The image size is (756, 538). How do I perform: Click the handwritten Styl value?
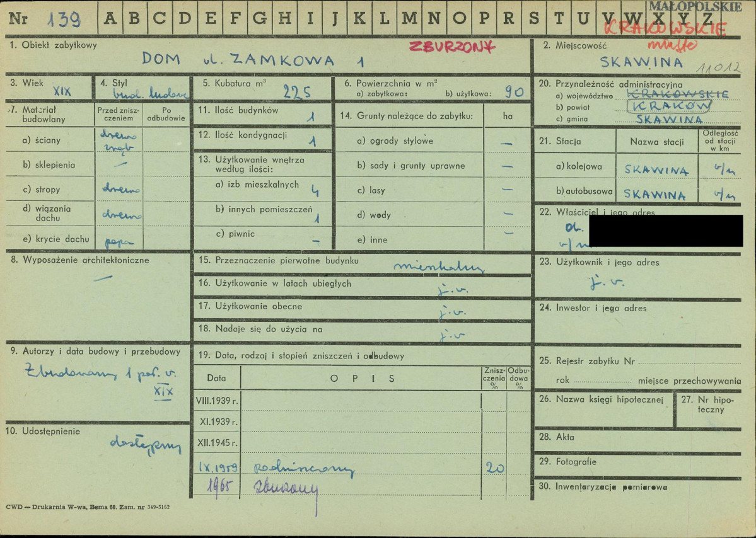tap(151, 93)
